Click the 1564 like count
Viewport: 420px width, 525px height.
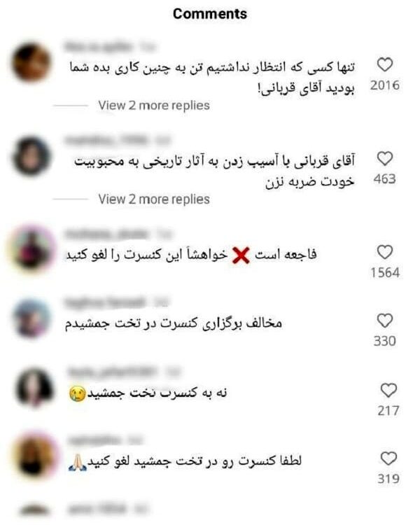385,273
